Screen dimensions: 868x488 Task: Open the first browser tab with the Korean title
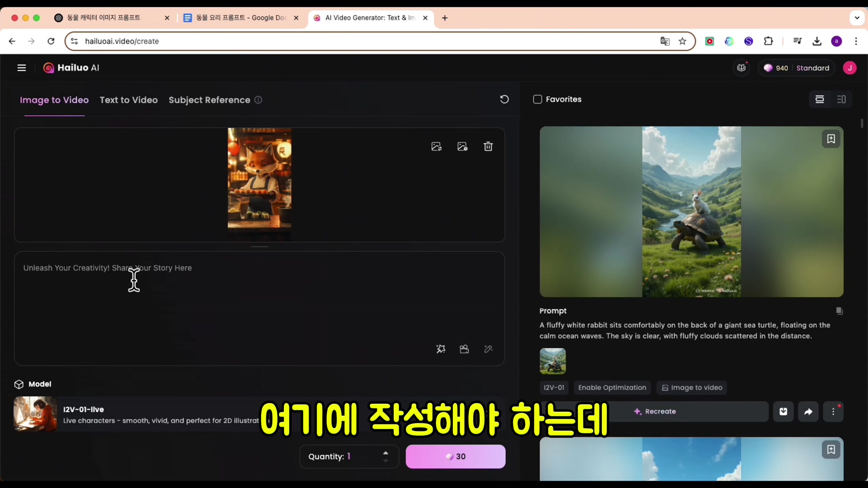tap(112, 18)
